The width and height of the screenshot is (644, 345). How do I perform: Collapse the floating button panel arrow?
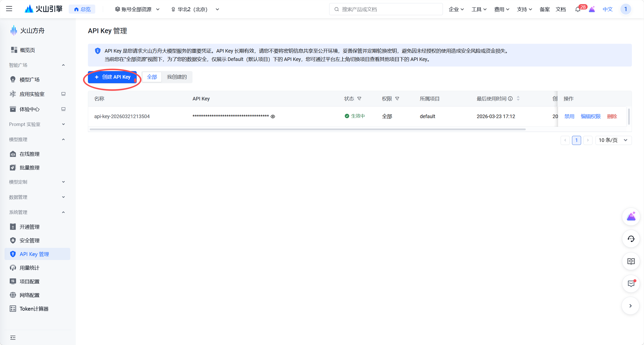click(x=631, y=306)
